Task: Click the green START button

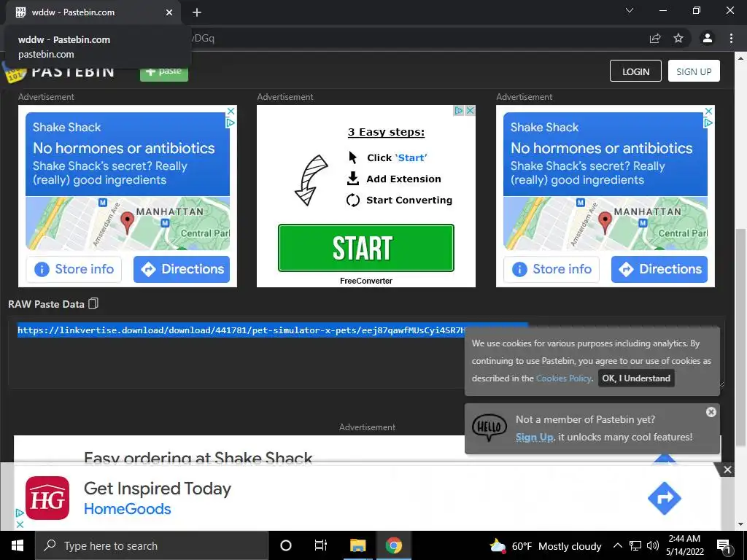Action: coord(366,248)
